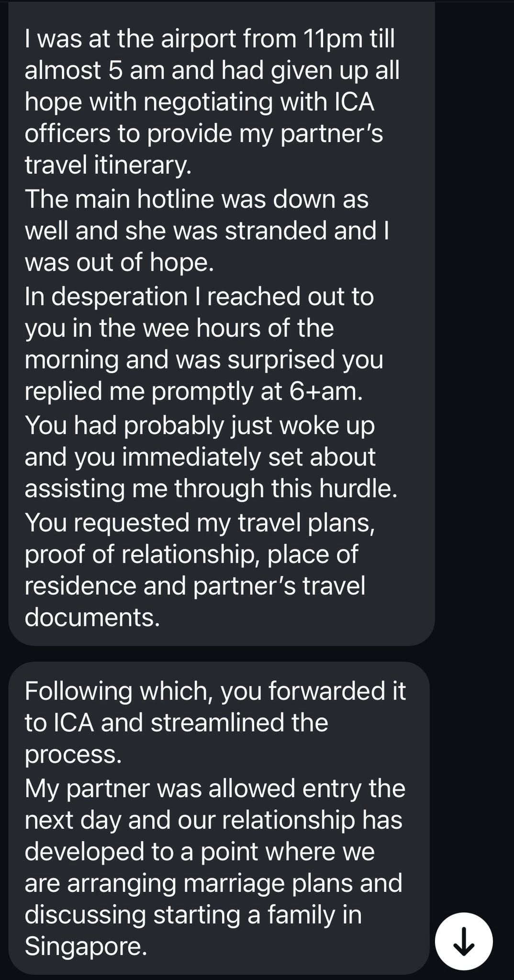Click the word 'process.' in the second message

73,754
